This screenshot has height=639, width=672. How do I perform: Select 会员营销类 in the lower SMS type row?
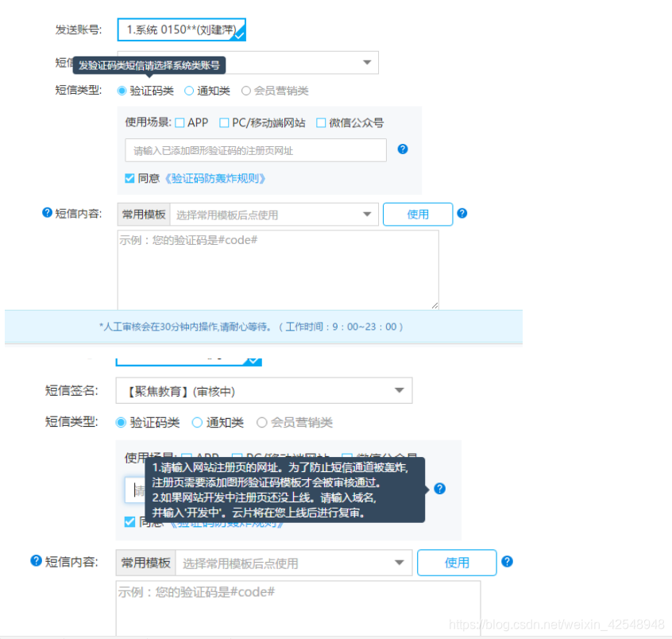(262, 422)
